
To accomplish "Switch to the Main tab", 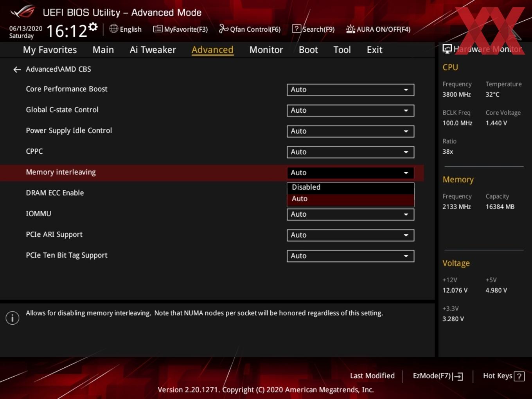I will (x=103, y=50).
